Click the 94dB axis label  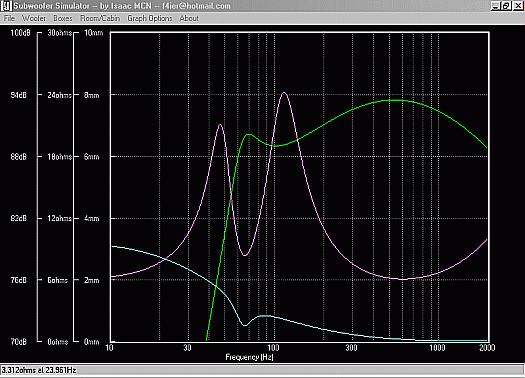[x=18, y=95]
